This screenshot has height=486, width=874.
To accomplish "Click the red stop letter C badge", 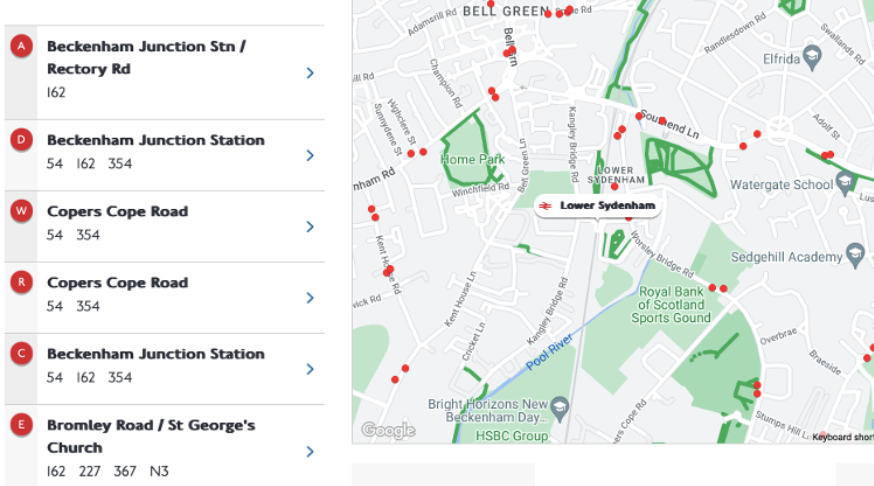I will [x=21, y=354].
